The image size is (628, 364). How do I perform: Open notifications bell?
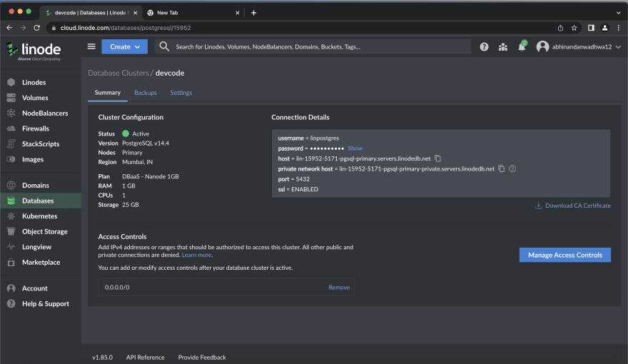(522, 47)
